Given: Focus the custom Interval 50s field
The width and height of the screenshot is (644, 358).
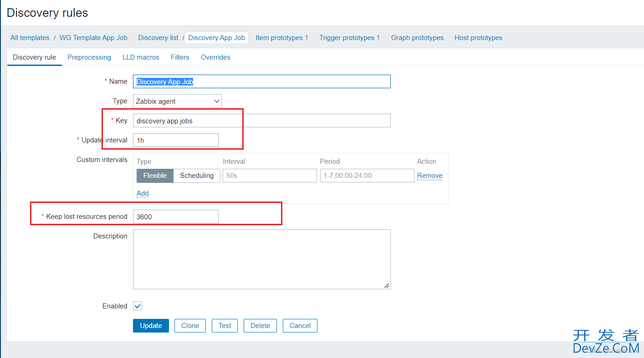Looking at the screenshot, I should tap(270, 176).
